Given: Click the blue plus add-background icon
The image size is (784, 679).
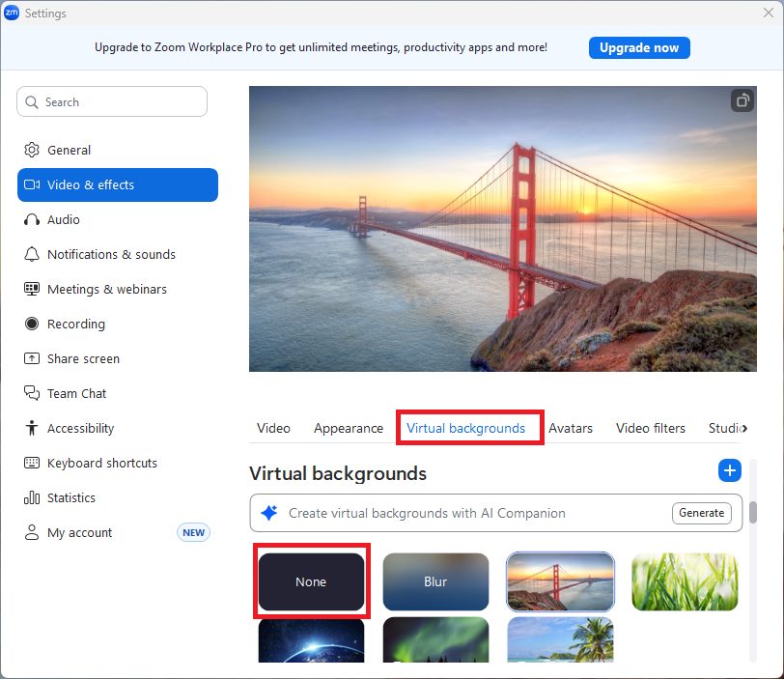Looking at the screenshot, I should click(730, 471).
